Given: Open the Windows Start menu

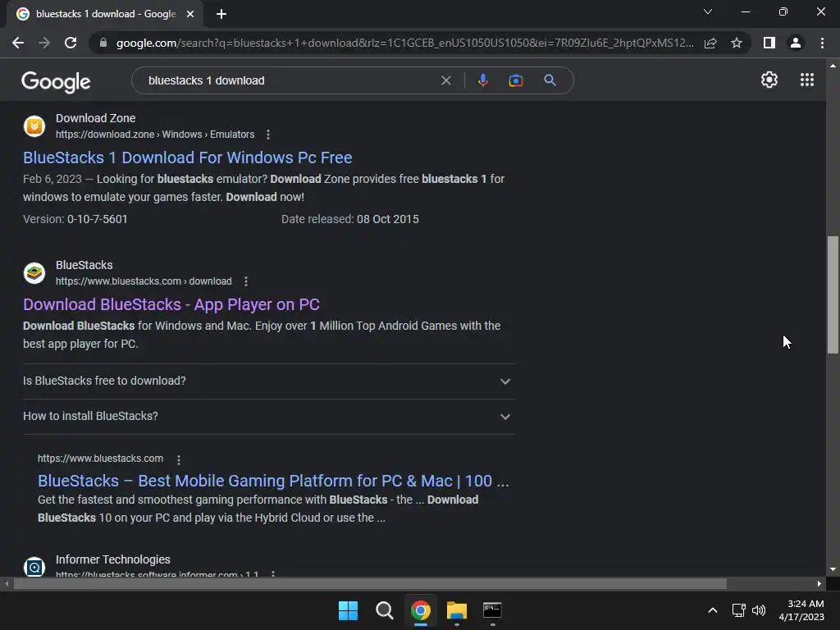Looking at the screenshot, I should (x=348, y=610).
